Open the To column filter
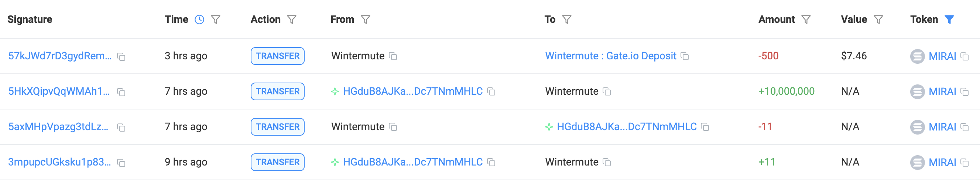This screenshot has height=188, width=980. (567, 20)
